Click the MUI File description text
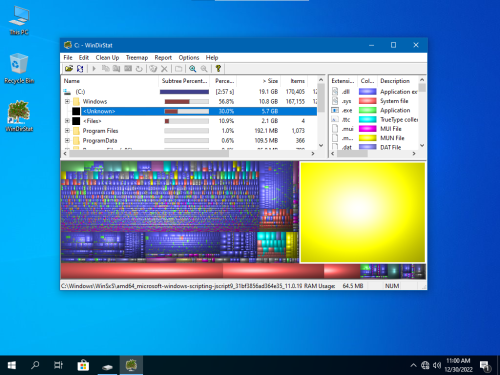Image resolution: width=500 pixels, height=375 pixels. pos(391,129)
